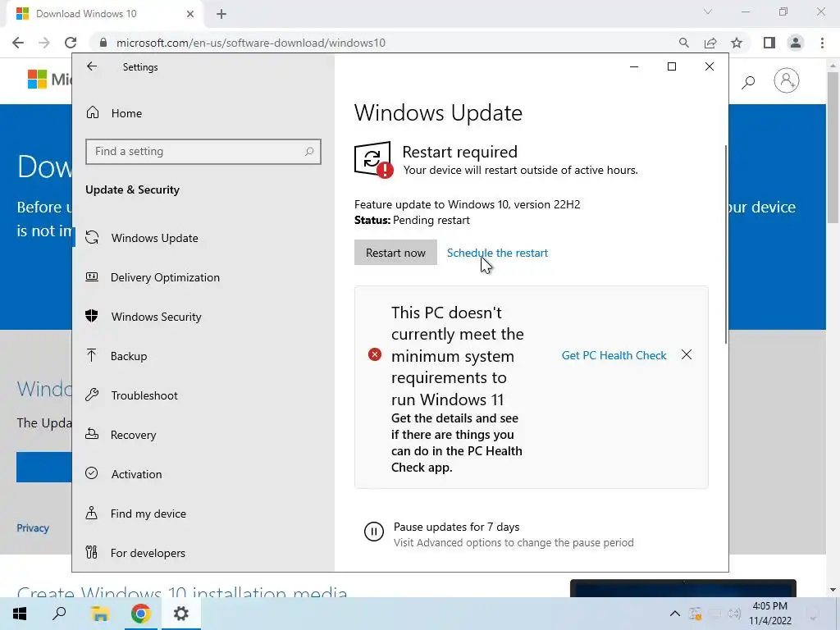
Task: Click the Settings window scrollbar
Action: tap(725, 244)
